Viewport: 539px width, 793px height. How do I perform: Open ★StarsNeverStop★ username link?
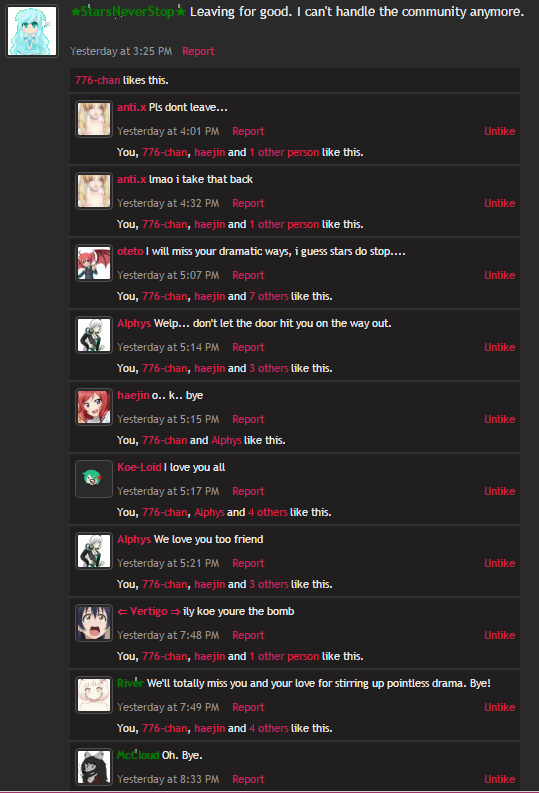coord(128,12)
